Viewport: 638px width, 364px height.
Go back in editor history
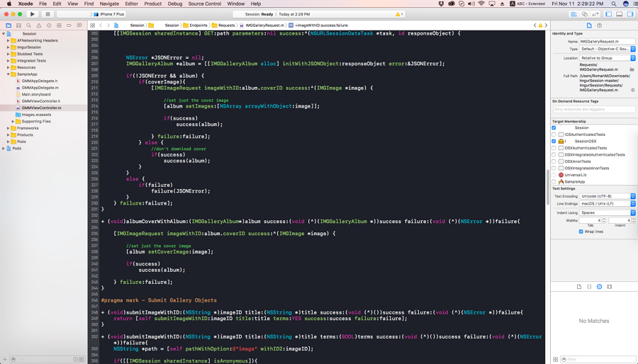point(101,25)
